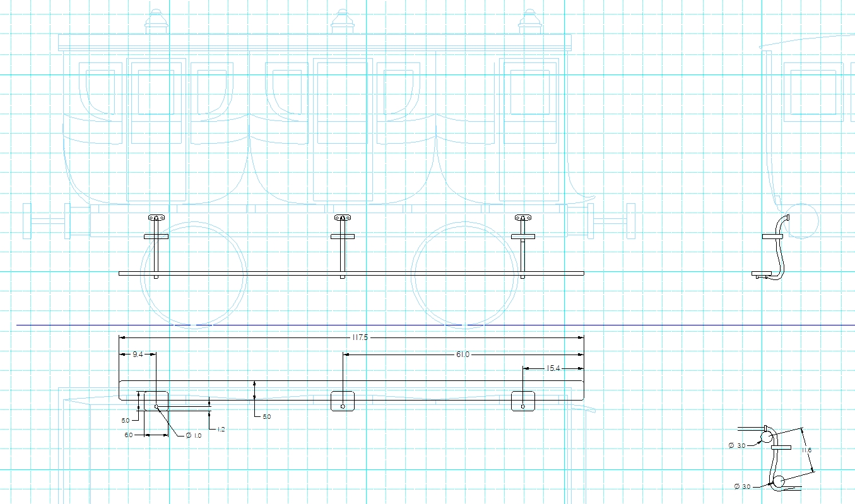Click the right carriage wheel circle
This screenshot has width=855, height=504.
coord(464,274)
